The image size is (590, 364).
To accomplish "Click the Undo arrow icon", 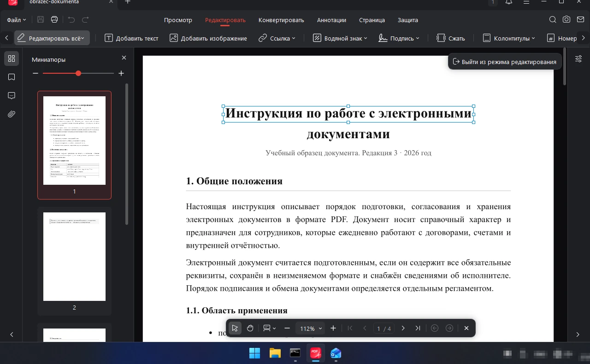I will [71, 20].
